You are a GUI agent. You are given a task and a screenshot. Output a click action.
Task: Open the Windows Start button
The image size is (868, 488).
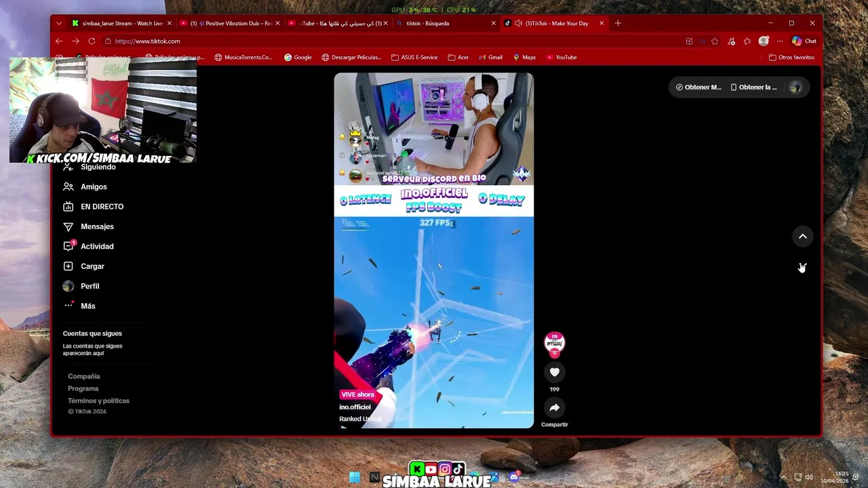point(355,477)
